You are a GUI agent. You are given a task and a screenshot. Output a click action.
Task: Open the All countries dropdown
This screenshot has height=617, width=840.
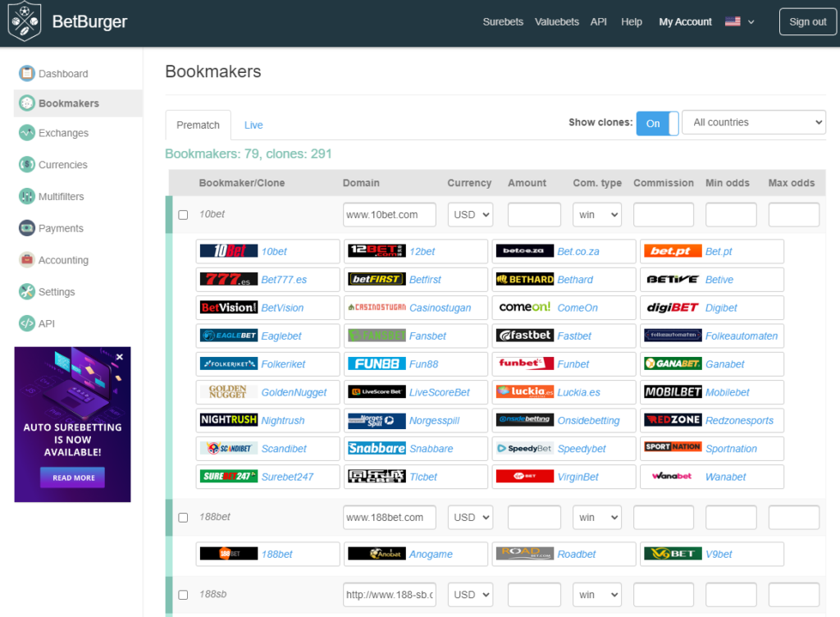pos(754,122)
